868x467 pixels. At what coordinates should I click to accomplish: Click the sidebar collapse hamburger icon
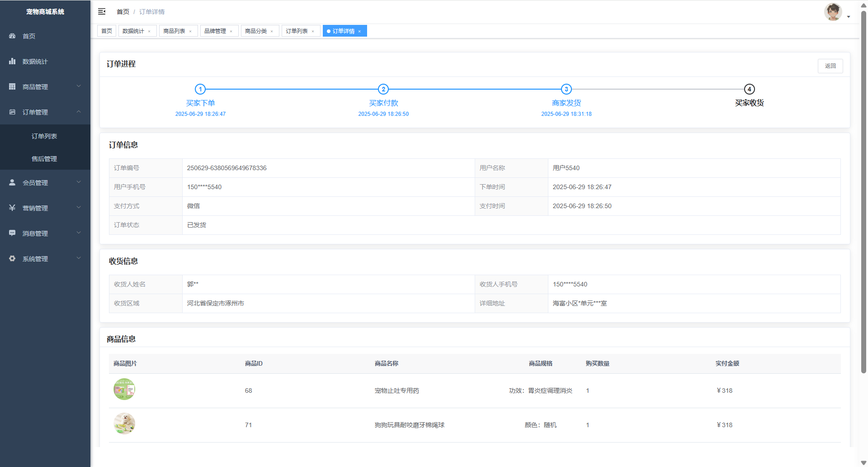102,11
